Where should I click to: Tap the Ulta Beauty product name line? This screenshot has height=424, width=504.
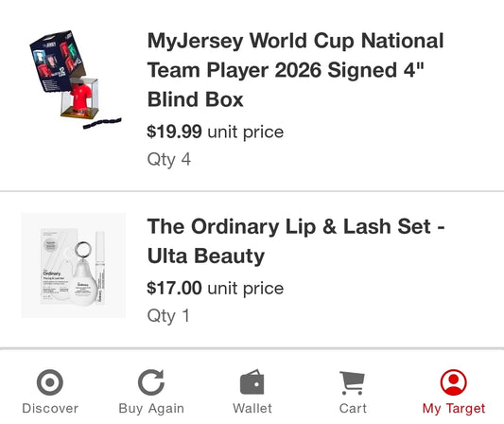click(x=206, y=256)
